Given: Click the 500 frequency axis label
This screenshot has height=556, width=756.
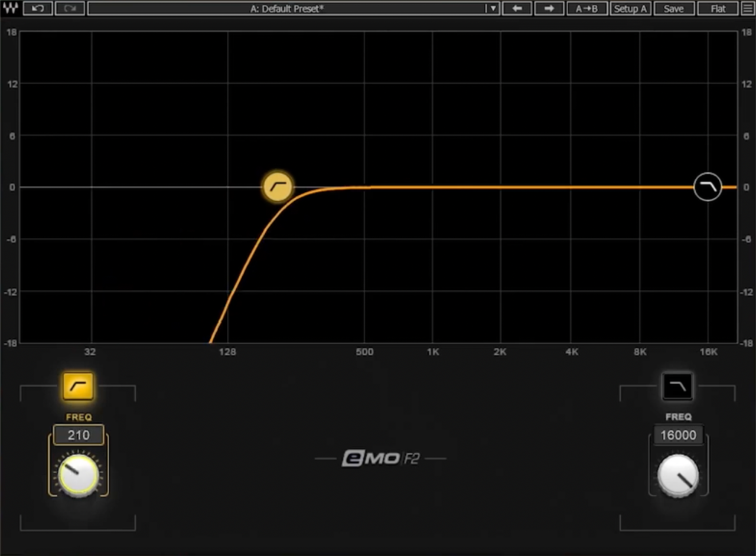Looking at the screenshot, I should click(x=364, y=352).
